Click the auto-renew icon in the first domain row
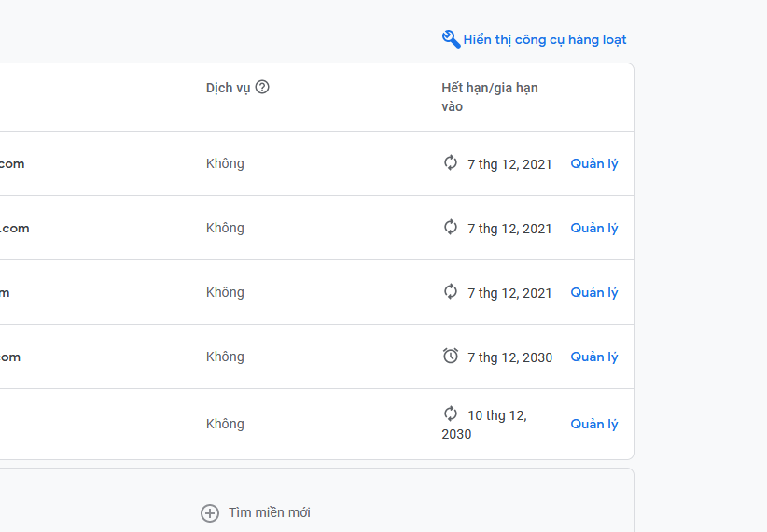 pyautogui.click(x=451, y=163)
